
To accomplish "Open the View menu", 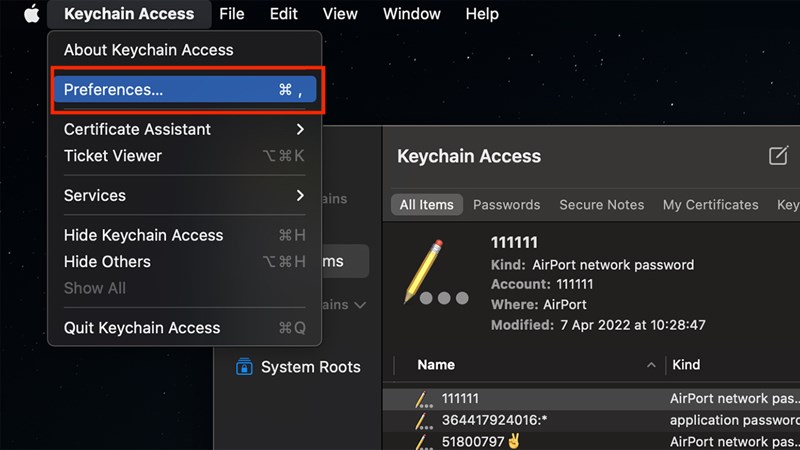I will pos(340,14).
